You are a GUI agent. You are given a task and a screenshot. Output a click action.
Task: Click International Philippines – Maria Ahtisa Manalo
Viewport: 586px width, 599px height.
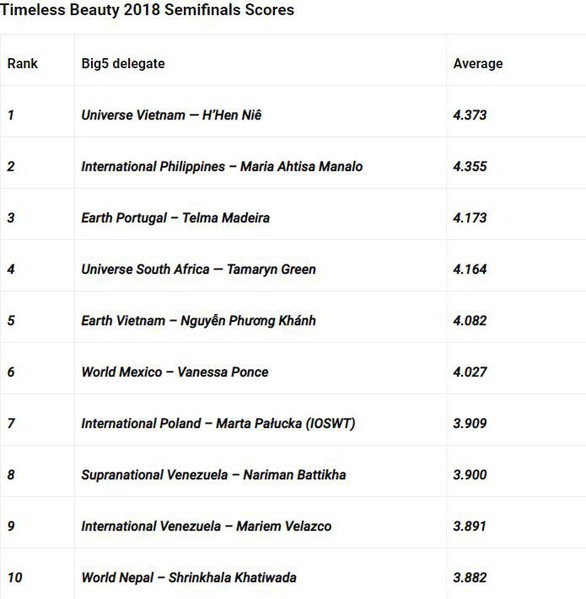(222, 167)
